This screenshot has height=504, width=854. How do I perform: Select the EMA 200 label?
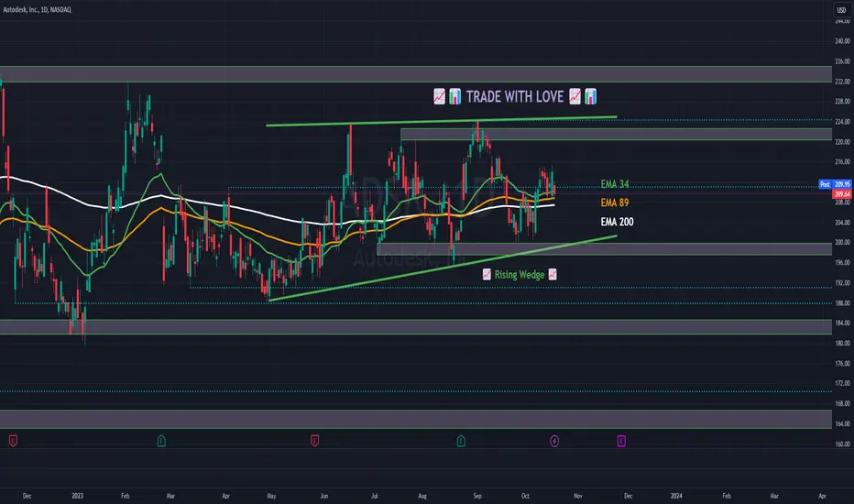(x=617, y=222)
